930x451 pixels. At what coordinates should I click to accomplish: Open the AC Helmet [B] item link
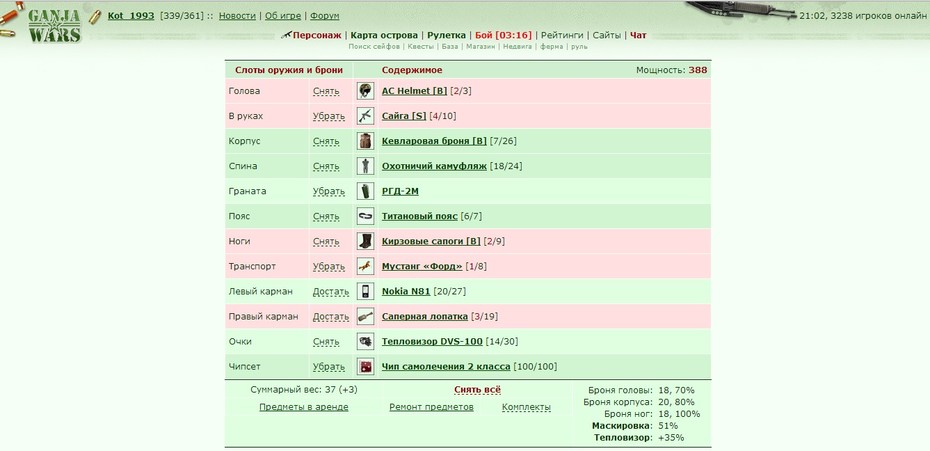415,91
